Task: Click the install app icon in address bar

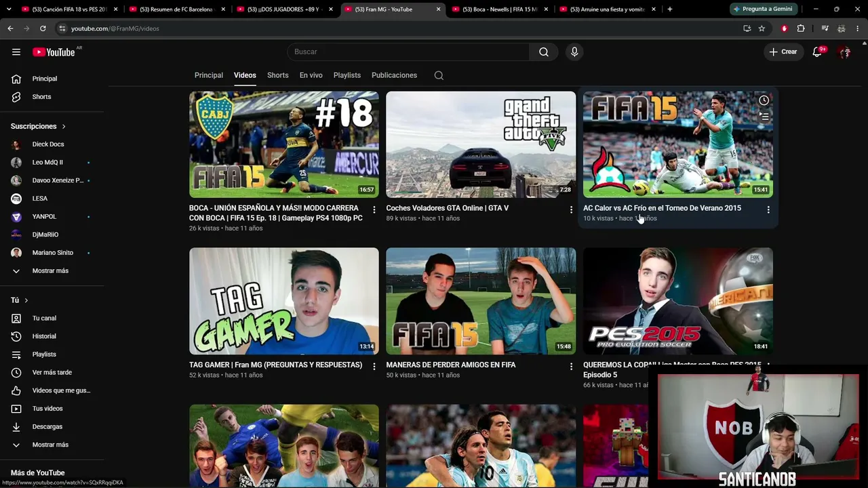Action: 747,28
